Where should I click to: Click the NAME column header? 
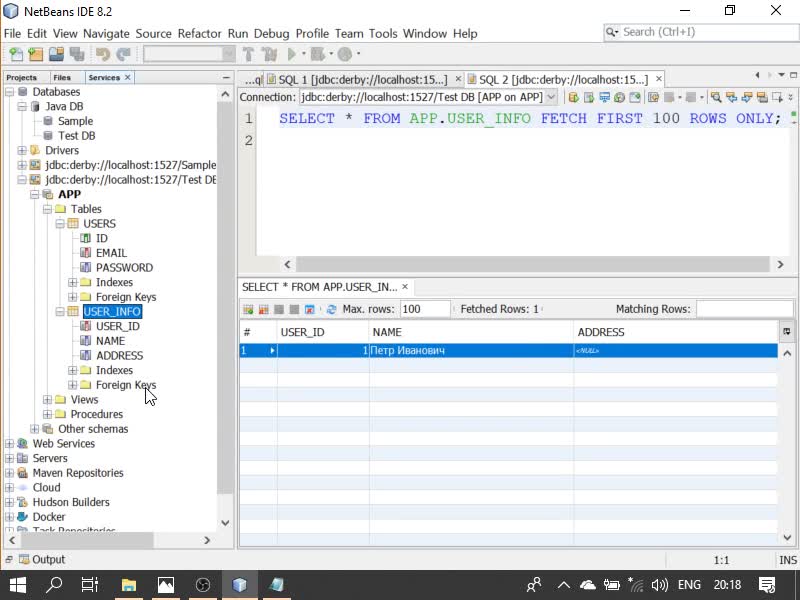(471, 332)
